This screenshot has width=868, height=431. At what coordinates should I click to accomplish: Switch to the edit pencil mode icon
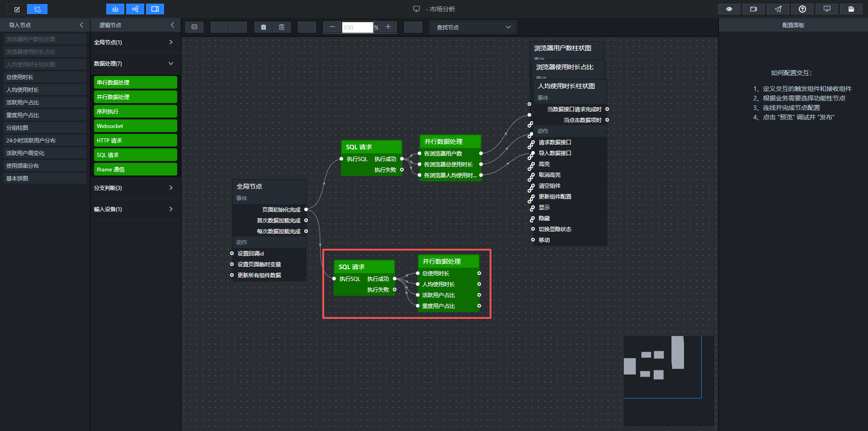pos(17,9)
